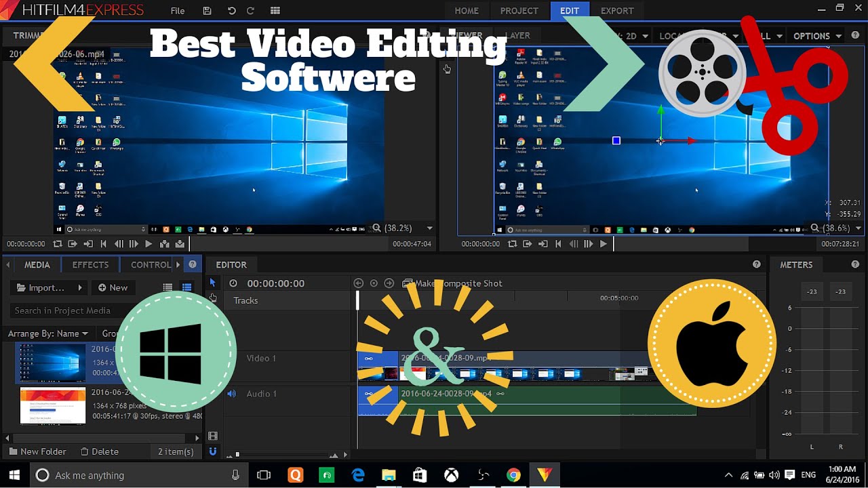Toggle link icon on Video 1 clip
Image resolution: width=868 pixels, height=488 pixels.
tap(368, 358)
